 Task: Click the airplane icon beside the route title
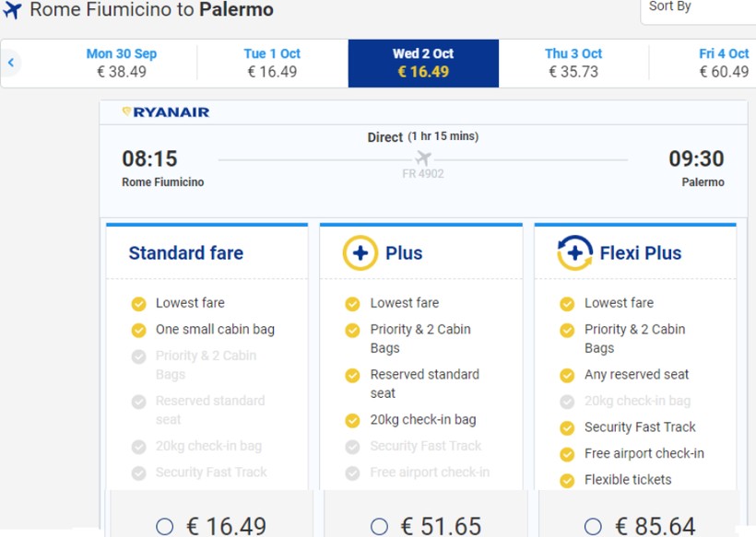12,11
